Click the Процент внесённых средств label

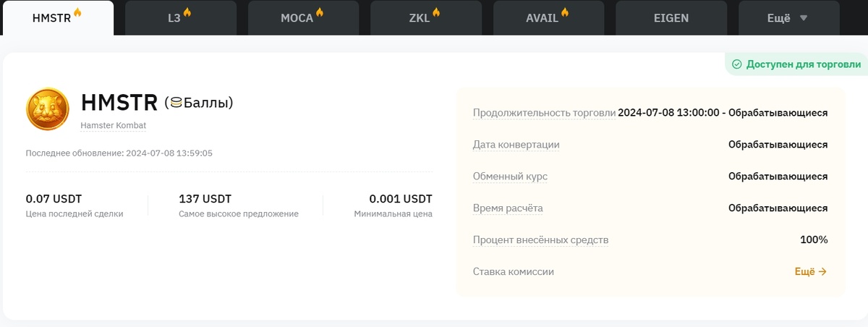click(x=540, y=240)
